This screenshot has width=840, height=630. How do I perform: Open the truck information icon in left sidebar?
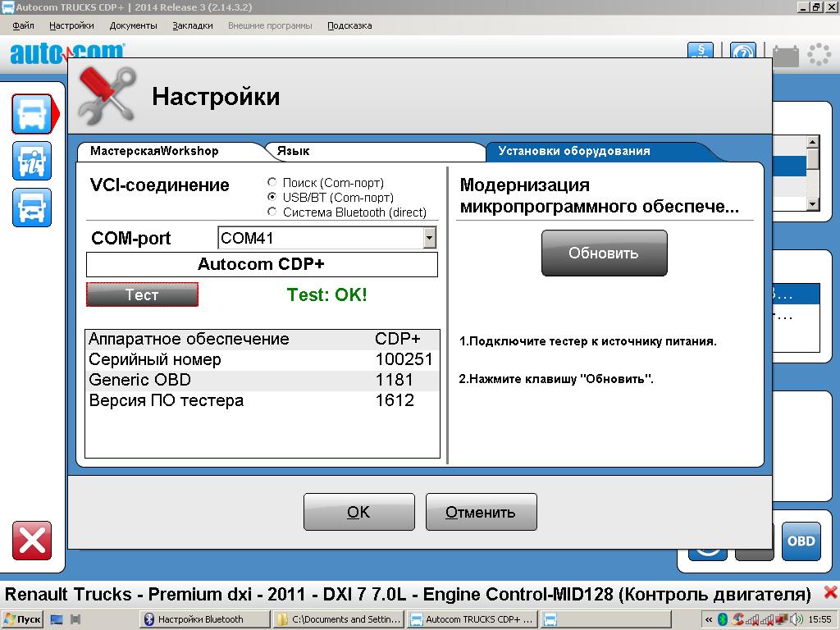tap(32, 161)
